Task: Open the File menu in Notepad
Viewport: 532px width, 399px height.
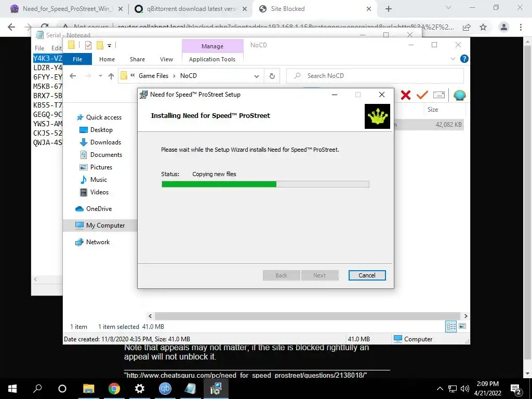Action: coord(39,48)
